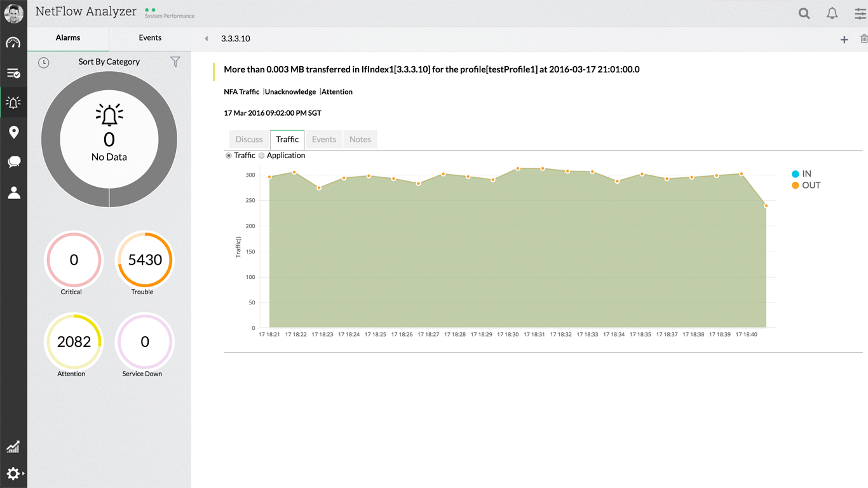Open the quick settings sliders icon
This screenshot has width=868, height=488.
click(x=860, y=13)
